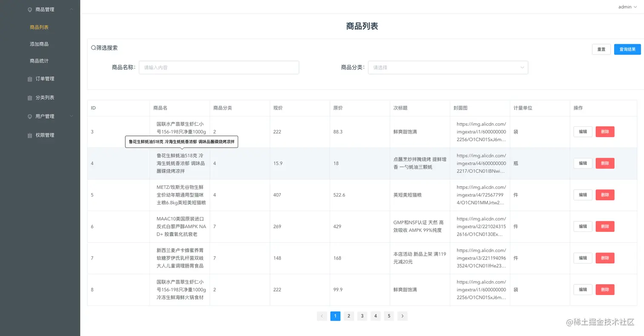Click the current price 15.9
The height and width of the screenshot is (336, 644).
click(x=278, y=163)
